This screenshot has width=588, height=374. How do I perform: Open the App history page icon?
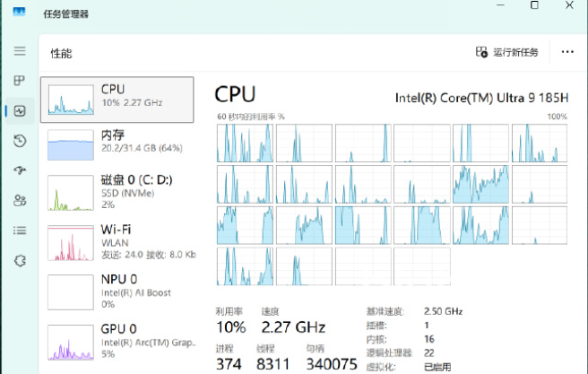click(20, 141)
